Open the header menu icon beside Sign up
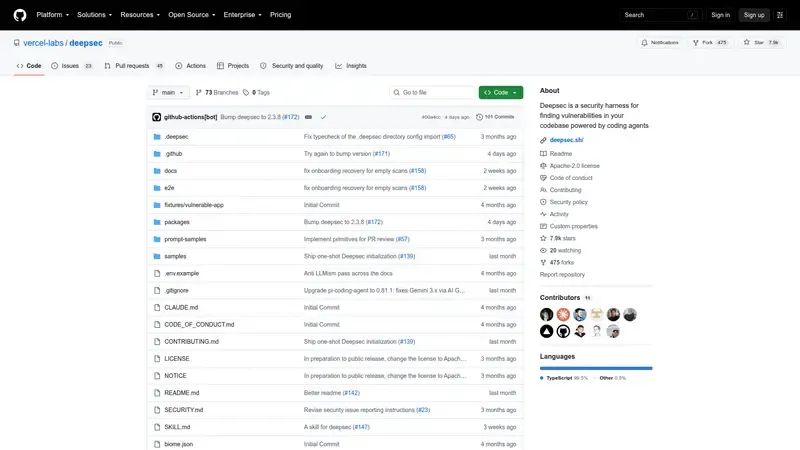The height and width of the screenshot is (450, 800). tap(780, 15)
